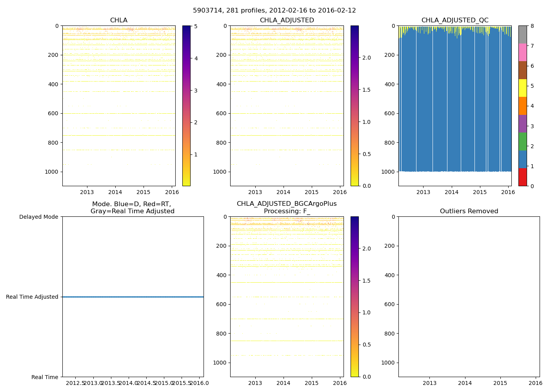The image size is (549, 392).
Task: Click the CHLA_ADJUSTED_BGCArgoPlus title text
Action: pos(287,204)
